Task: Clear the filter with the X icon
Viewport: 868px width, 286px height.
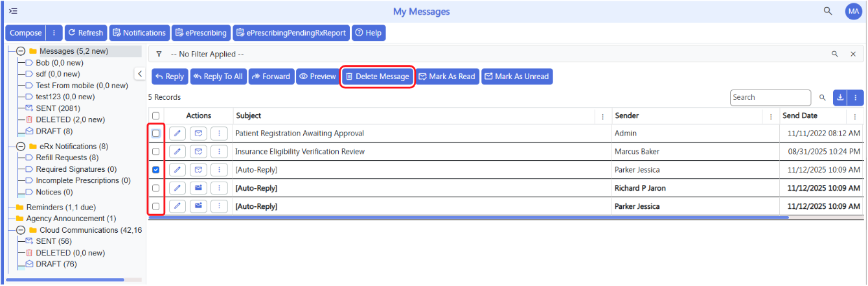Action: pyautogui.click(x=853, y=54)
